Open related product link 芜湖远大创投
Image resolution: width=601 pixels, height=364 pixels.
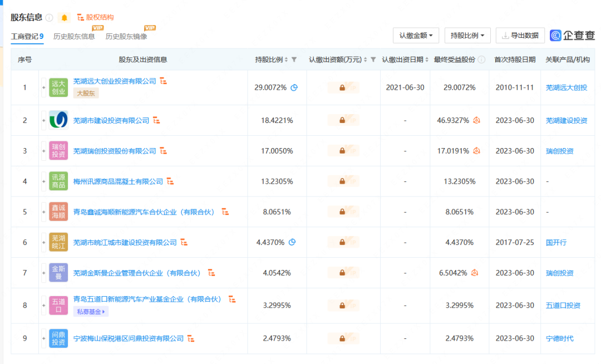[566, 88]
